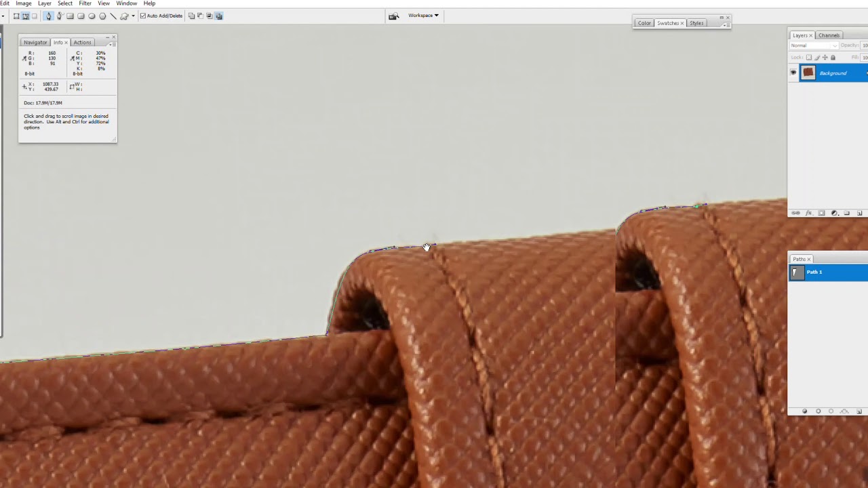Open the Window menu
Screen dimensions: 868x488
coord(127,3)
